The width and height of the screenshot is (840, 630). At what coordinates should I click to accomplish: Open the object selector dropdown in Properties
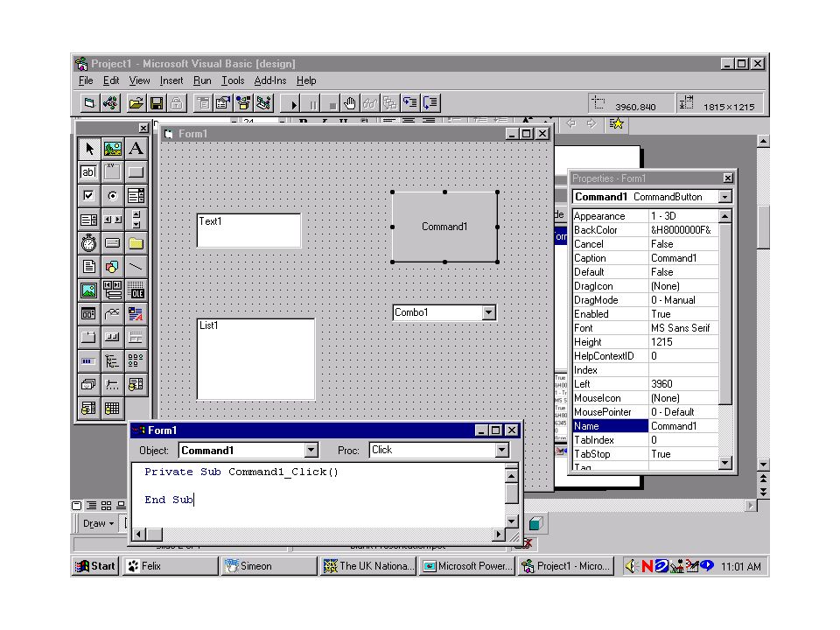click(x=724, y=197)
